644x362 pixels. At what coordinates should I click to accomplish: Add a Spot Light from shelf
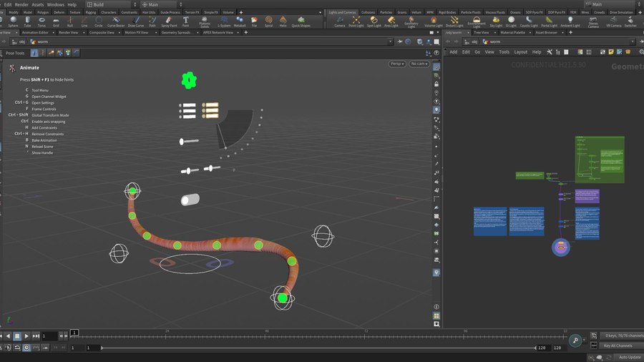pyautogui.click(x=374, y=21)
